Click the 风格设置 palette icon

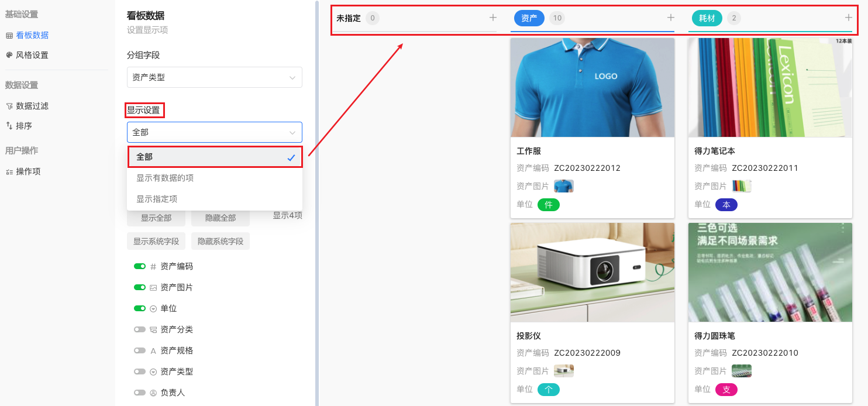pyautogui.click(x=9, y=55)
